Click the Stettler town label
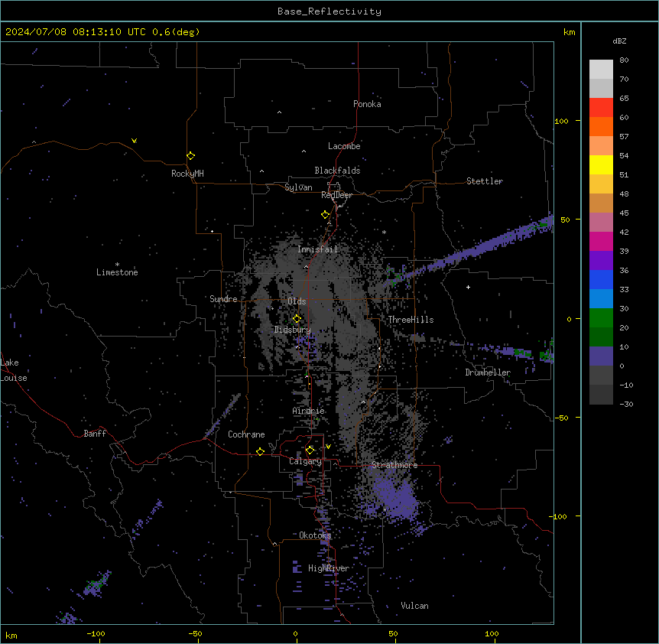 pyautogui.click(x=485, y=181)
